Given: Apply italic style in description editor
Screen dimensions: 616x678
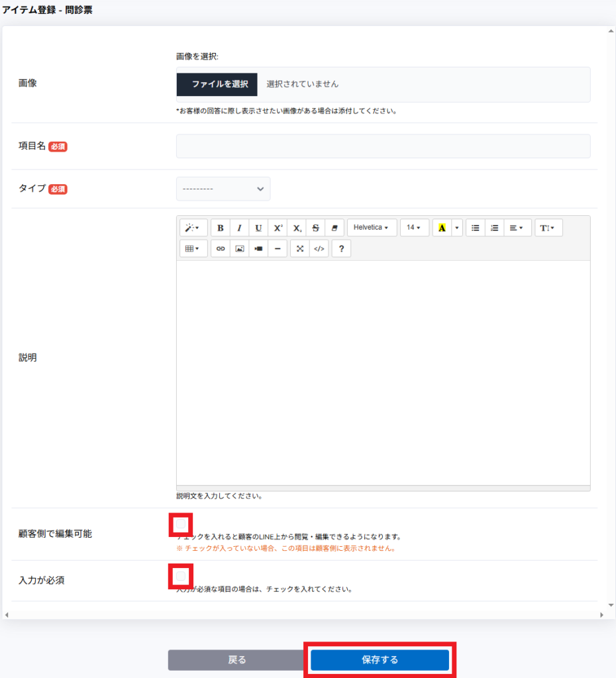Looking at the screenshot, I should pyautogui.click(x=239, y=228).
